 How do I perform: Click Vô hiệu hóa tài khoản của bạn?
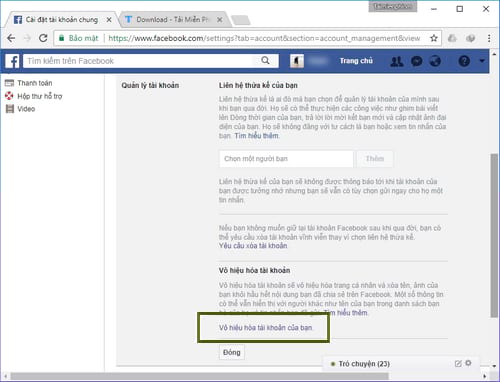[x=265, y=328]
